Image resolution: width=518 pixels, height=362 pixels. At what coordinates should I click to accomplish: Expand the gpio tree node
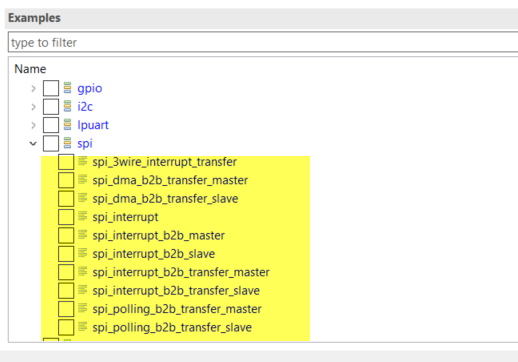(33, 88)
